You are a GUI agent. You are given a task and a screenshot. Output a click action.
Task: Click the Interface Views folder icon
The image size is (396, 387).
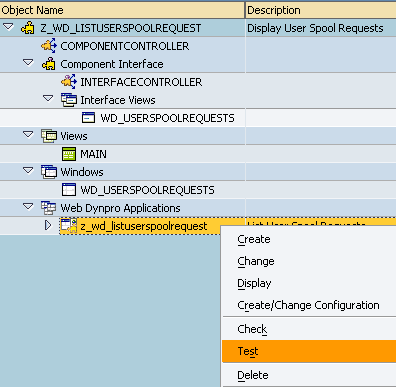(x=69, y=100)
